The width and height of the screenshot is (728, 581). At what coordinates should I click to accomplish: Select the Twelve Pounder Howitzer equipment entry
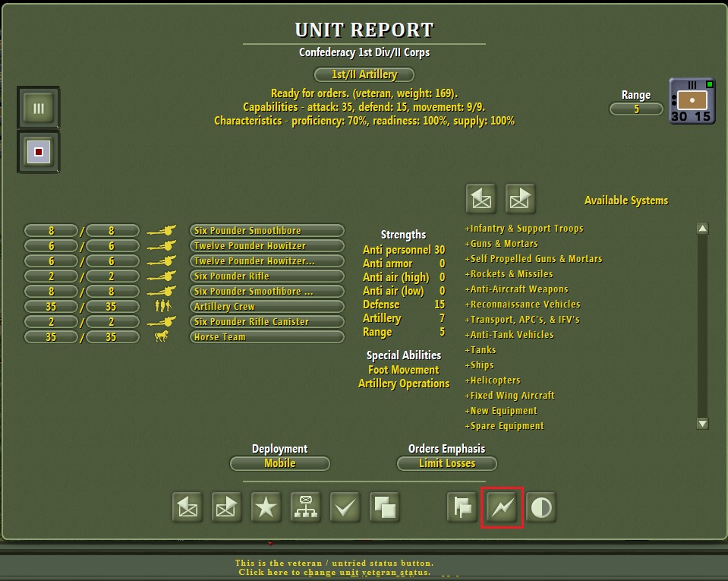coord(266,245)
